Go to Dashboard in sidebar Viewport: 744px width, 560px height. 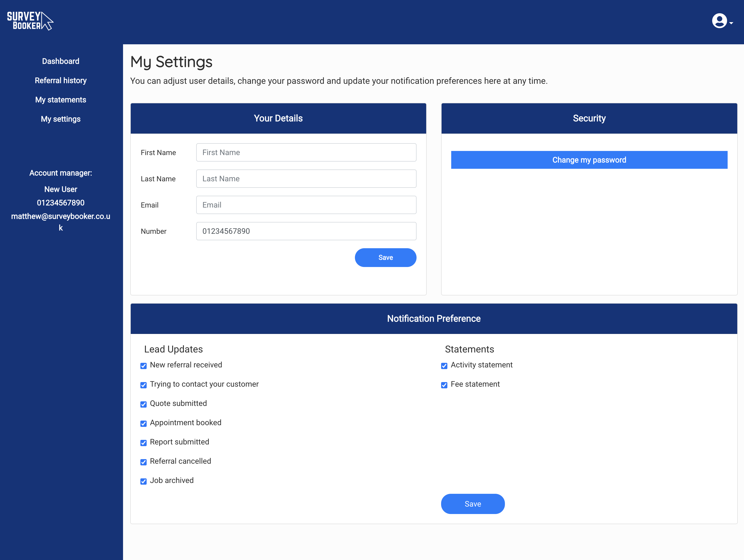click(60, 61)
